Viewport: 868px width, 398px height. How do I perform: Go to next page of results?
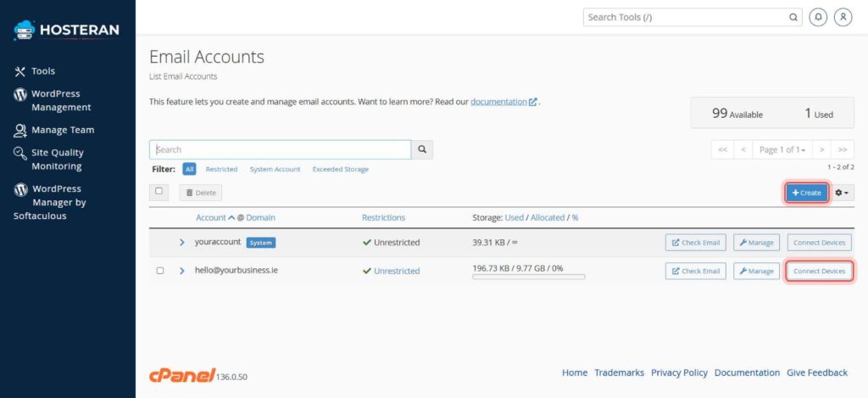(822, 149)
